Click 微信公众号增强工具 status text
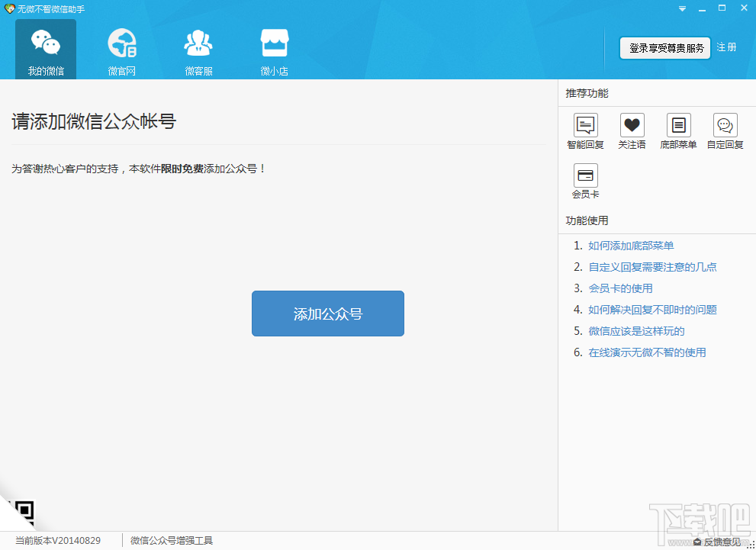Image resolution: width=756 pixels, height=550 pixels. (x=172, y=541)
